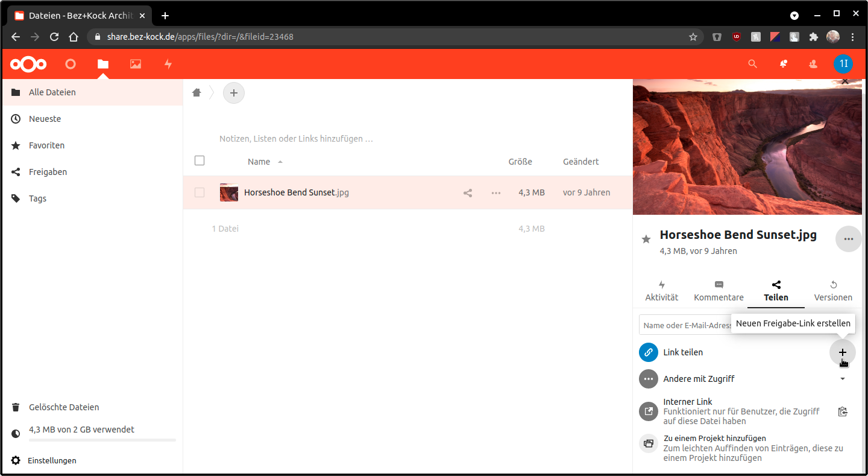Create new share link with plus button
Screen dimensions: 868x476
click(x=842, y=352)
